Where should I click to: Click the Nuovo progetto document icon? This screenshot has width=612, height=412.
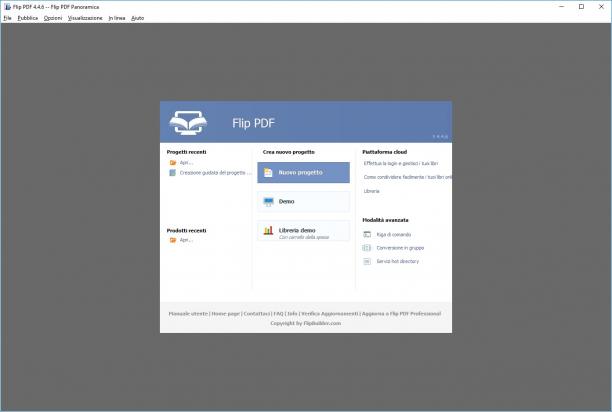click(x=268, y=172)
